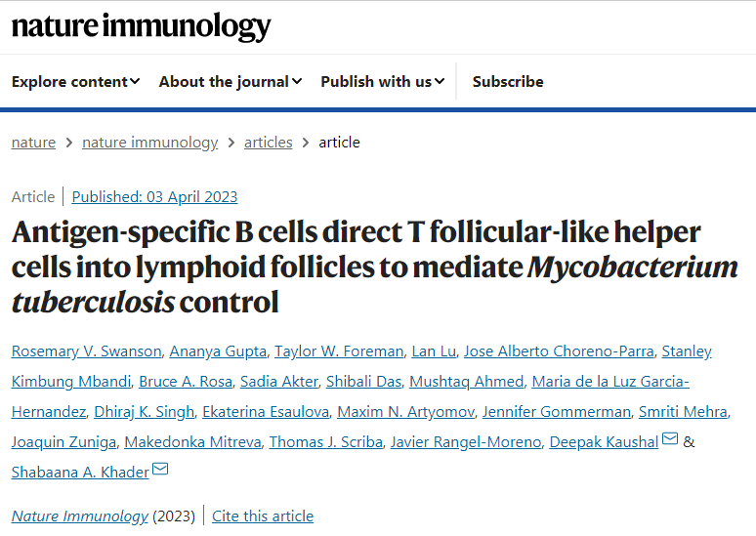The width and height of the screenshot is (756, 536).
Task: Click the Published: 03 April 2023 link
Action: [x=154, y=197]
